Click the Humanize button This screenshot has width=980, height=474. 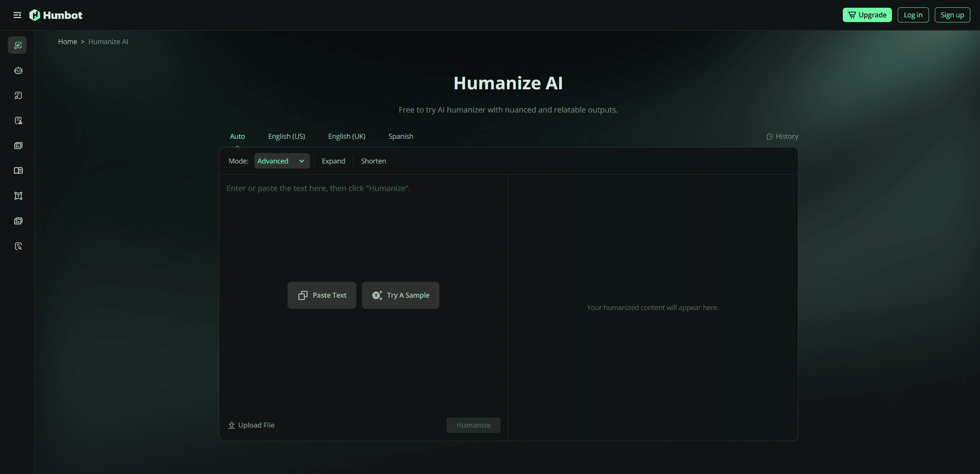[473, 425]
